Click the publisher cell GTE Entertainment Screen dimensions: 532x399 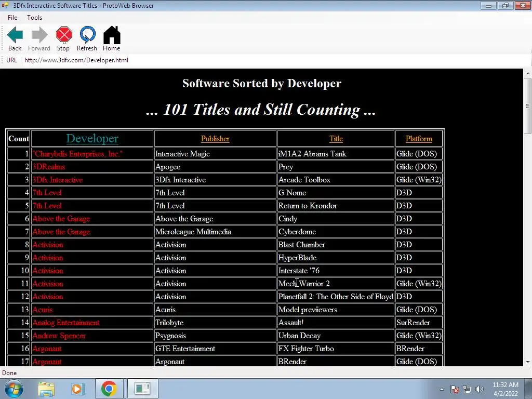coord(215,349)
